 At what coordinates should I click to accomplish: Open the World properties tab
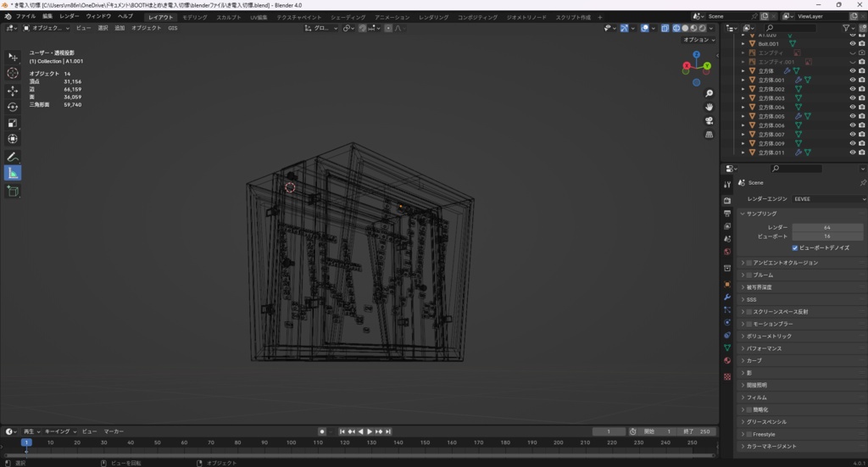tap(727, 252)
